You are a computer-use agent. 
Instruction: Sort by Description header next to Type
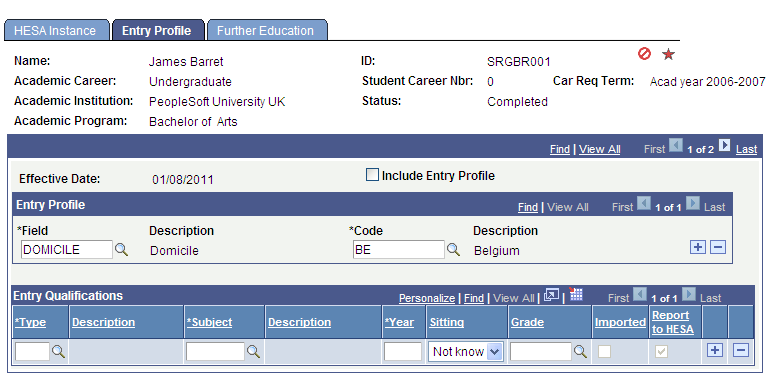(103, 322)
